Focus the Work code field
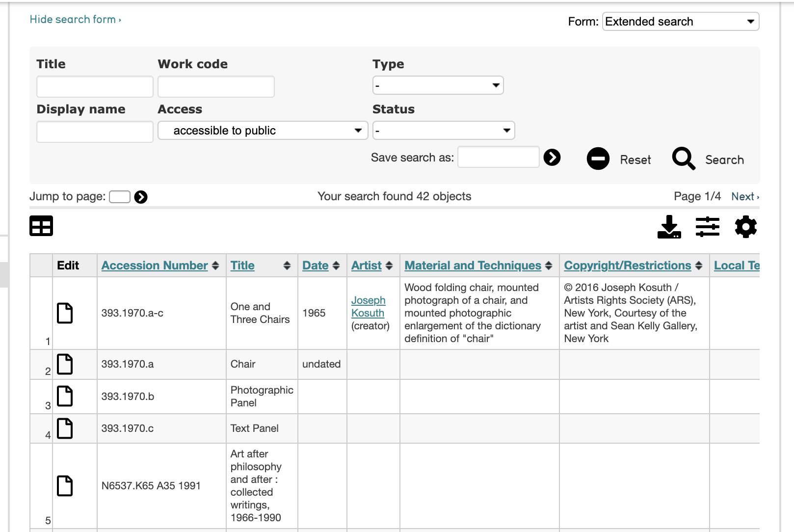This screenshot has height=532, width=794. point(216,87)
